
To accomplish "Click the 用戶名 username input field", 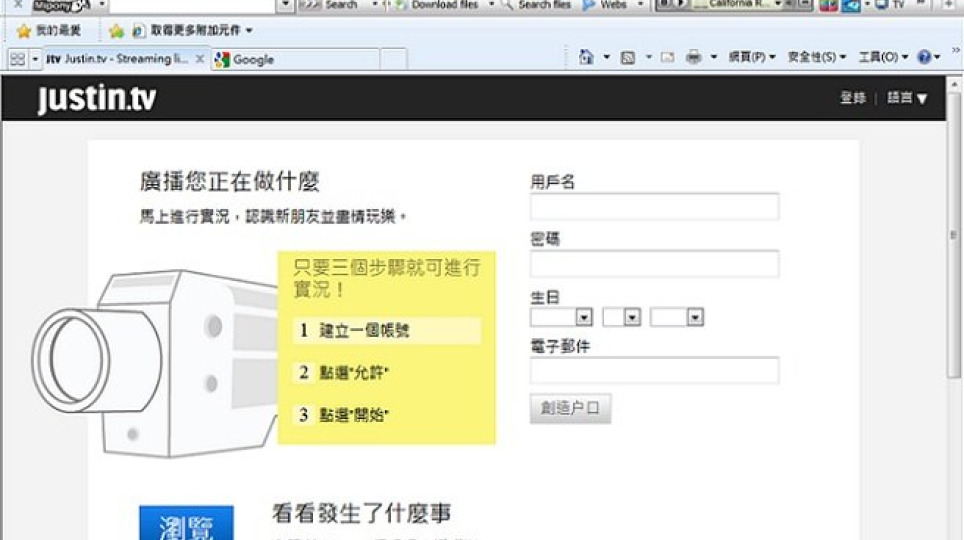I will [654, 207].
